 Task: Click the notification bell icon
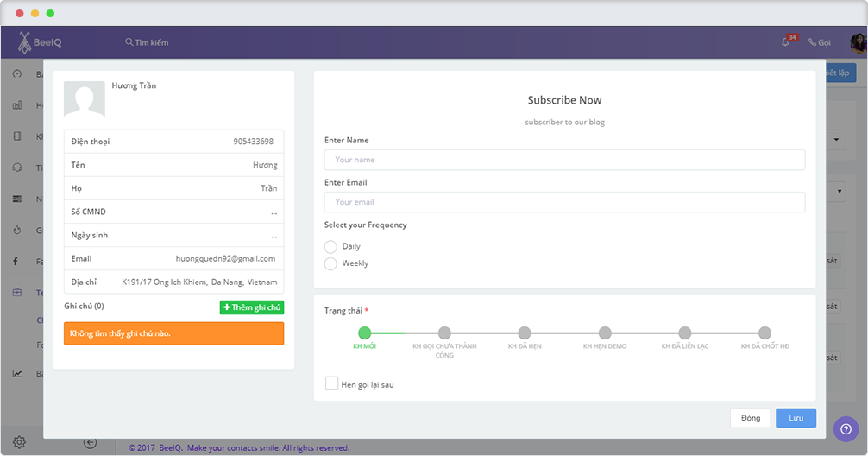point(786,42)
